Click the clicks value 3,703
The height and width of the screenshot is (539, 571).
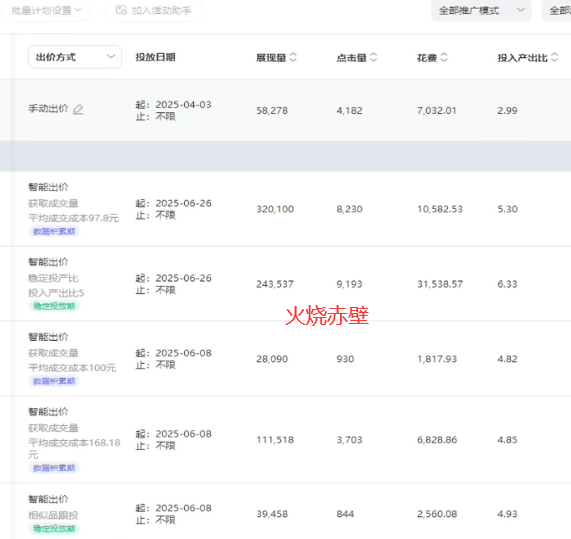(350, 440)
